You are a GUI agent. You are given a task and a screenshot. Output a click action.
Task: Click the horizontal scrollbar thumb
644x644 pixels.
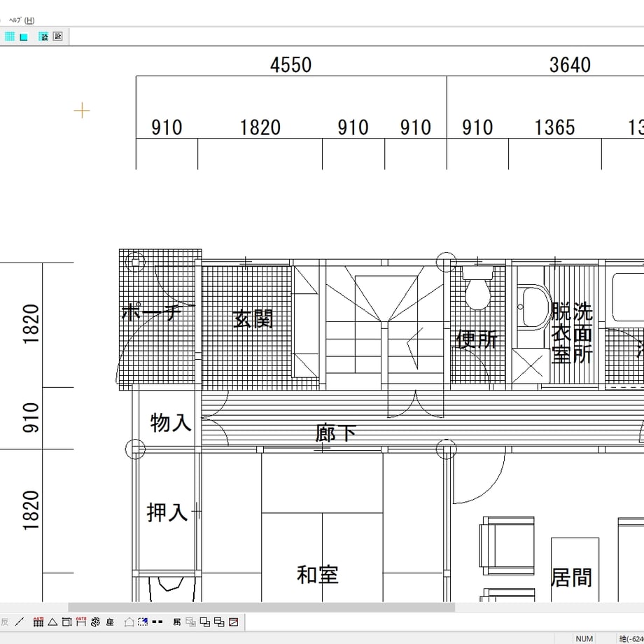click(x=261, y=607)
